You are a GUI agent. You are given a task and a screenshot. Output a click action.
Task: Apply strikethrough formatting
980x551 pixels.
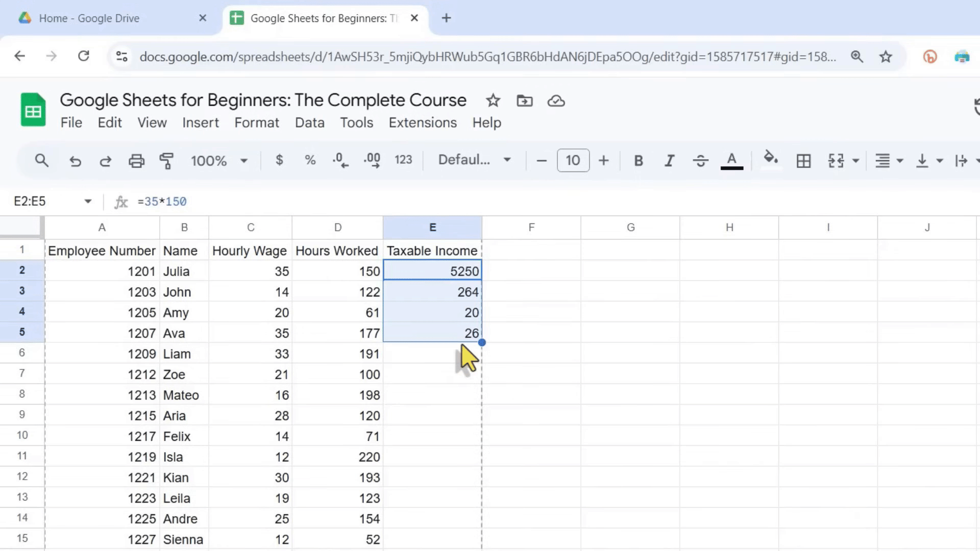tap(700, 160)
